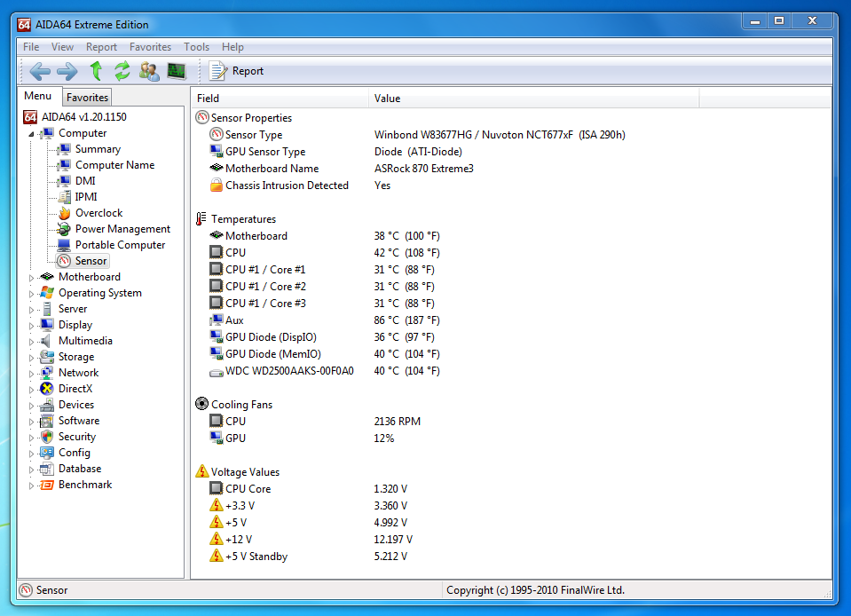Click the AIDA64 title bar icon
Image resolution: width=851 pixels, height=616 pixels.
click(25, 24)
